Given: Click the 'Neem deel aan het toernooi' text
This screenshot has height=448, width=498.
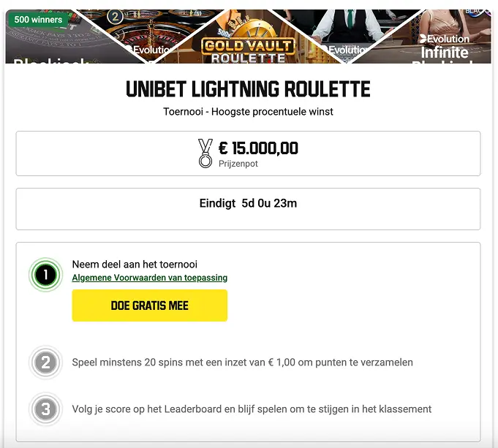Looking at the screenshot, I should tap(135, 265).
